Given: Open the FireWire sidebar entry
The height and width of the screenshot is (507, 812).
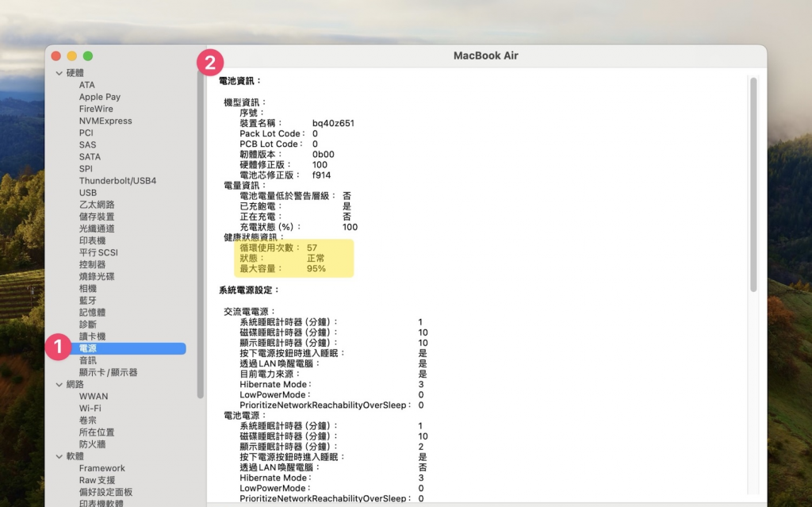Looking at the screenshot, I should pyautogui.click(x=96, y=109).
